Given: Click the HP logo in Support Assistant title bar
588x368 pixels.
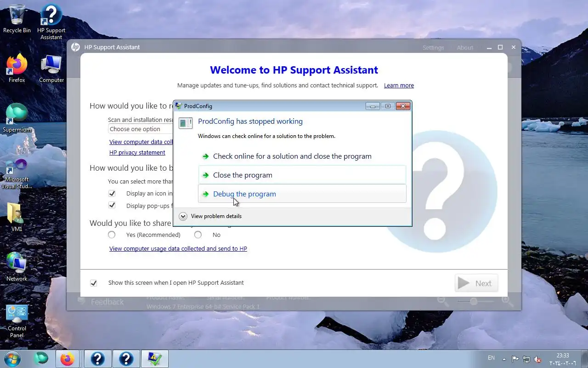Looking at the screenshot, I should [x=75, y=47].
